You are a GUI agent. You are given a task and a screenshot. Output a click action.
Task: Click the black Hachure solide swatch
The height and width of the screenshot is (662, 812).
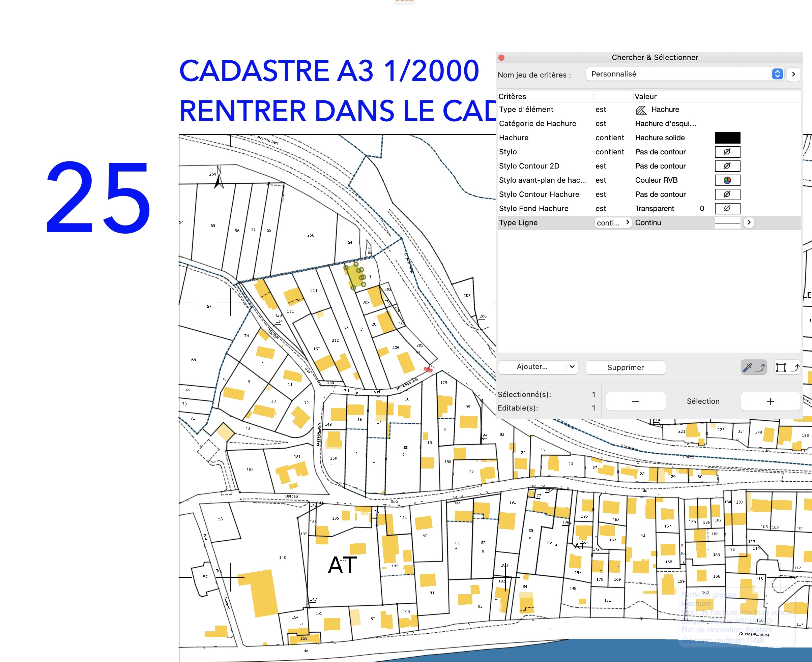coord(727,138)
